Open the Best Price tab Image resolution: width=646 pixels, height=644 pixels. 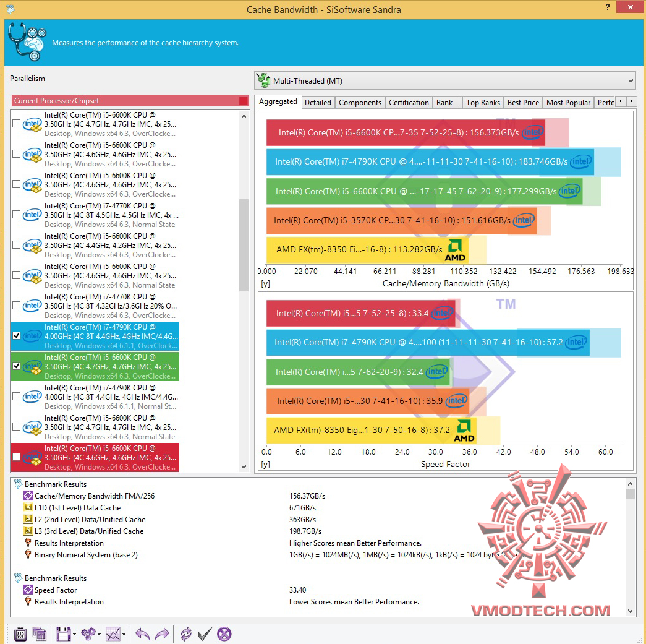[x=523, y=103]
